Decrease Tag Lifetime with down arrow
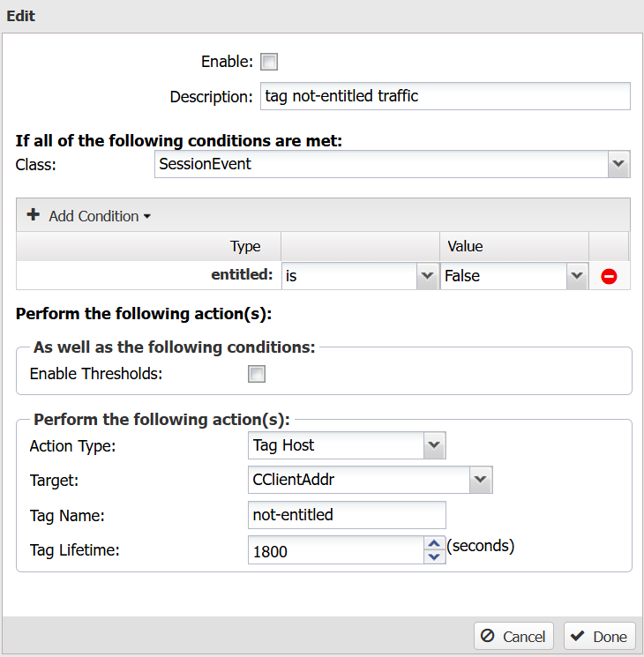Screen dimensions: 644x657 tap(434, 556)
